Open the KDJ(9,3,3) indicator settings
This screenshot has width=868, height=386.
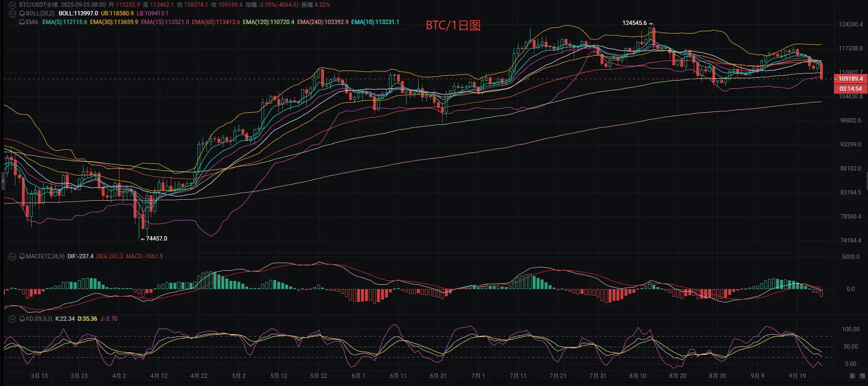(x=39, y=319)
